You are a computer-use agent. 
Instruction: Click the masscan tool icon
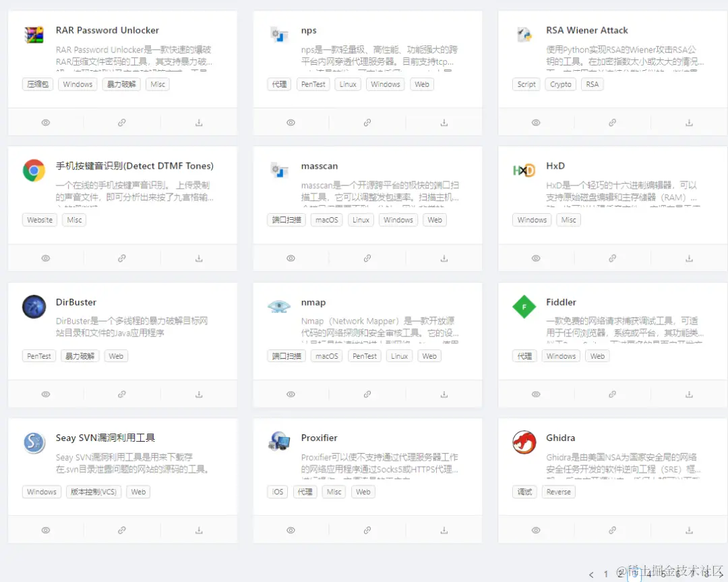[279, 171]
